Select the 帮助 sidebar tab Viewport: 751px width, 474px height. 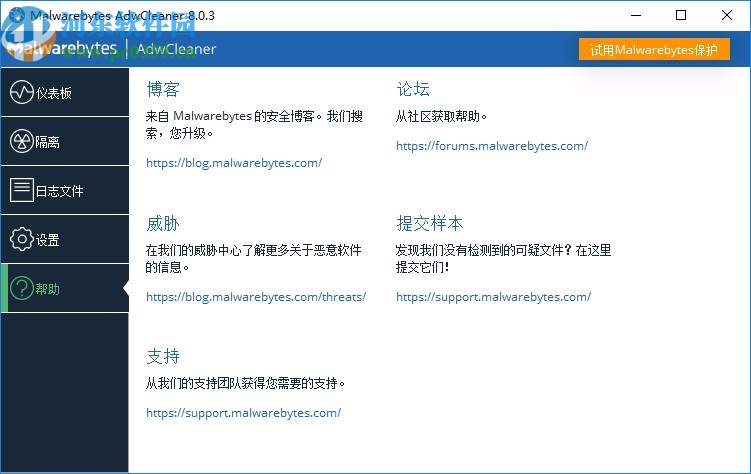(x=65, y=289)
